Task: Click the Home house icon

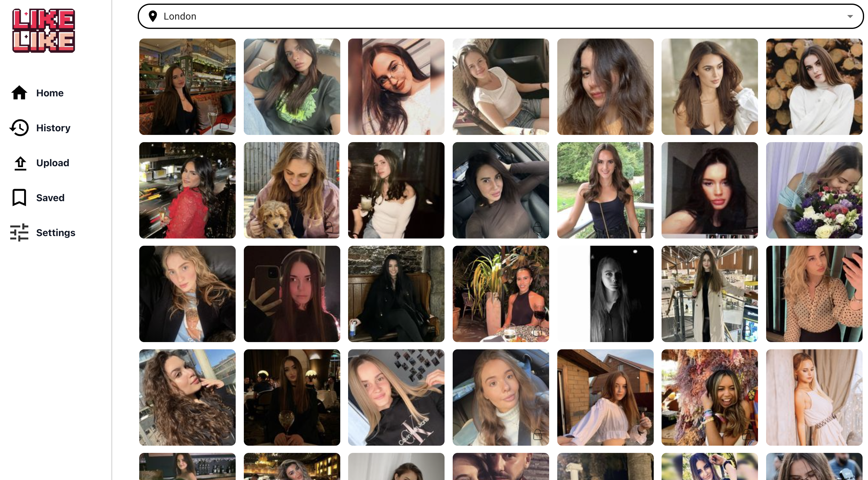Action: (19, 93)
